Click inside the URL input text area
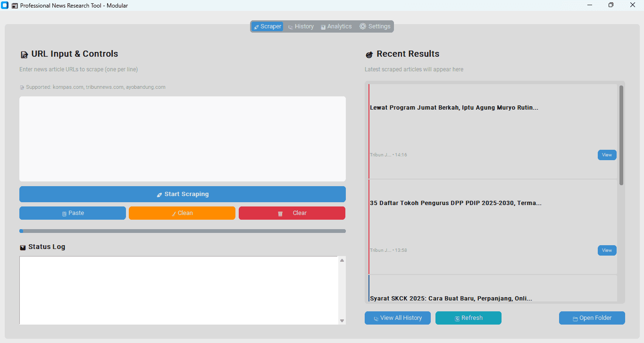Screen dimensions: 644x343 [x=182, y=138]
